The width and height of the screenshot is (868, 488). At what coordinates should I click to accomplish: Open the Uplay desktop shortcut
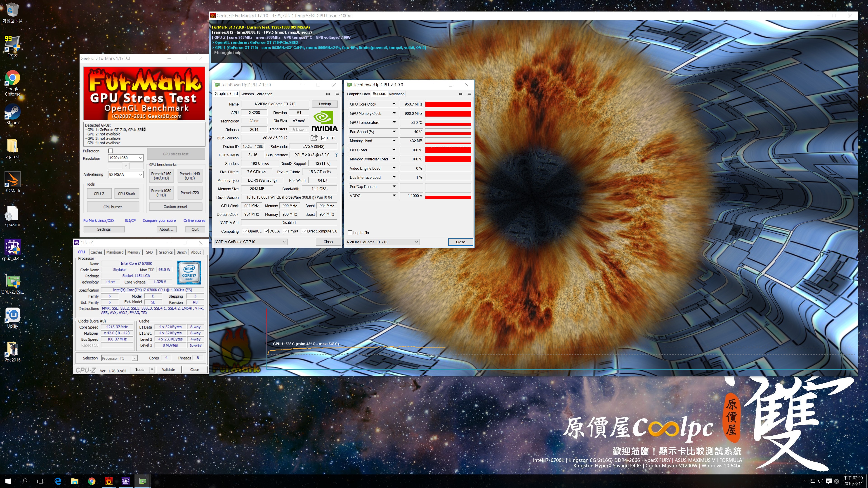12,318
